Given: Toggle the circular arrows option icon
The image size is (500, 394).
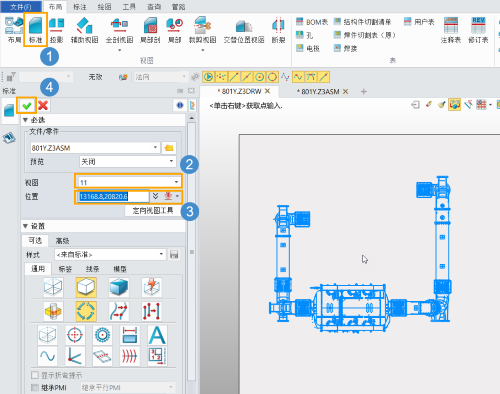Looking at the screenshot, I should tap(86, 311).
